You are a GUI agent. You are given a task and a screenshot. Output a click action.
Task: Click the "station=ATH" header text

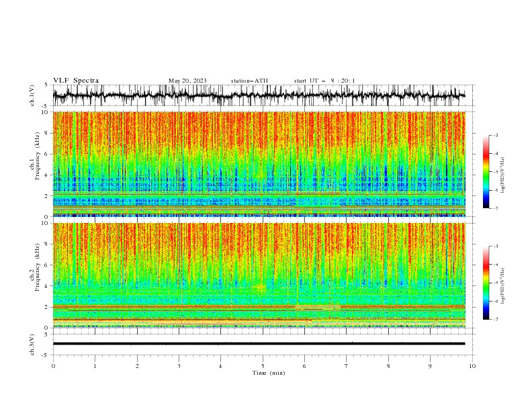pyautogui.click(x=249, y=81)
